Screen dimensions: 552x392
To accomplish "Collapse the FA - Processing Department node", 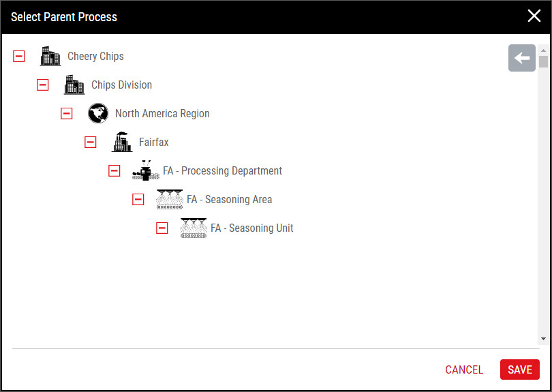I will 114,171.
